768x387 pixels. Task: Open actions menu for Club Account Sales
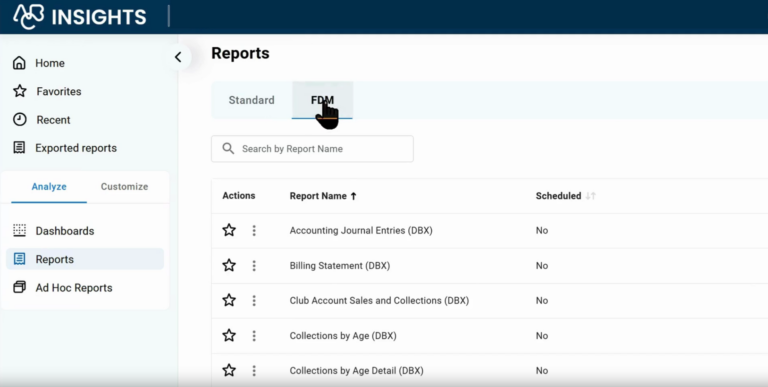[x=254, y=300]
